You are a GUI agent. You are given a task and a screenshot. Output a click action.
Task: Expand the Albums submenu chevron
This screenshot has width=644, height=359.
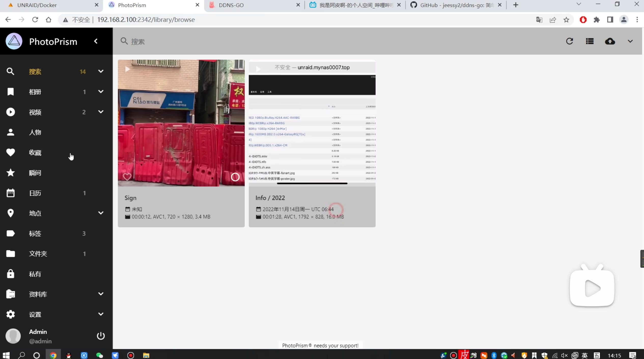pyautogui.click(x=101, y=92)
